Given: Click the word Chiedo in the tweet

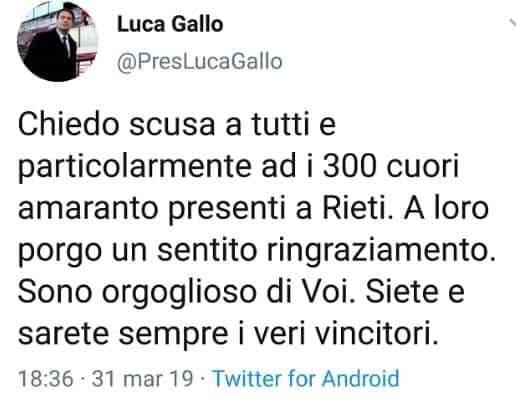Looking at the screenshot, I should pyautogui.click(x=68, y=124).
